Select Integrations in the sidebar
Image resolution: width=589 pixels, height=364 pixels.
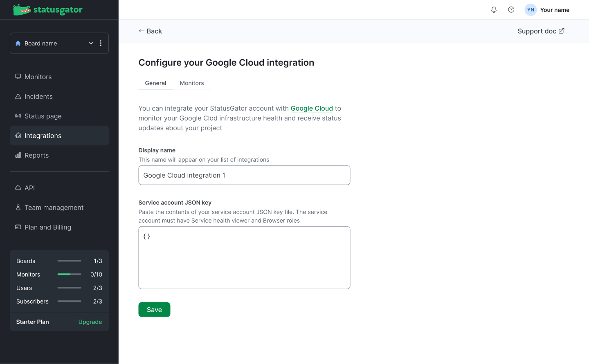point(59,136)
